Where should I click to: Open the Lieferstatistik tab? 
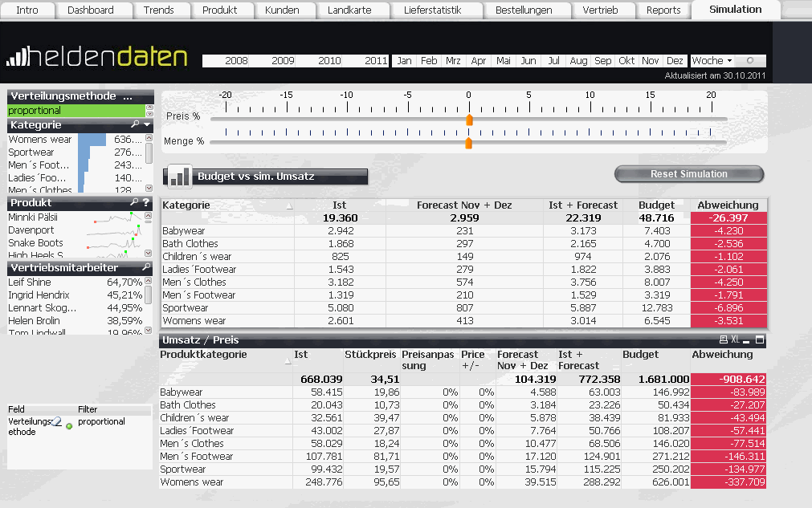click(432, 10)
